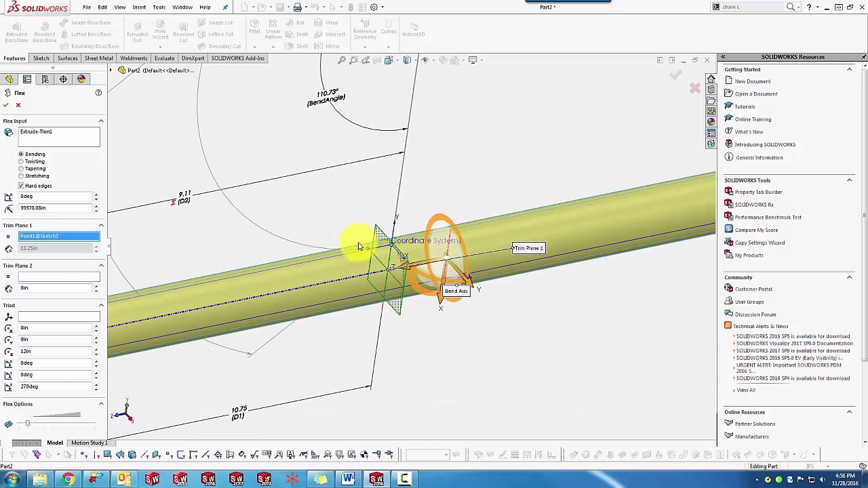Open the DisplayManager color ball tab

81,79
